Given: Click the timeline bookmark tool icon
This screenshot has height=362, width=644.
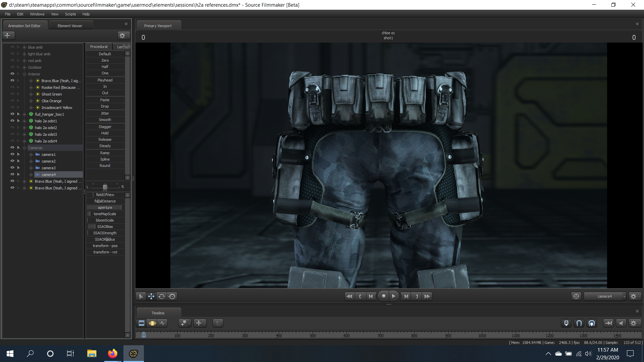Looking at the screenshot, I should pyautogui.click(x=184, y=323).
